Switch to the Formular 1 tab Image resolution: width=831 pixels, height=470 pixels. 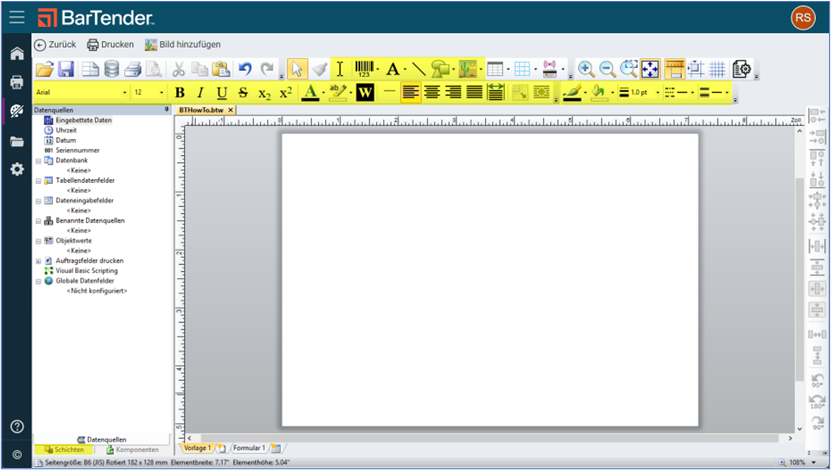coord(248,448)
